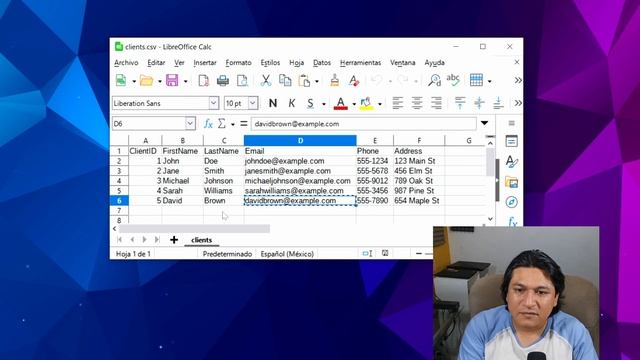This screenshot has height=360, width=640.
Task: Open sidebar settings hamburger icon
Action: [x=511, y=123]
